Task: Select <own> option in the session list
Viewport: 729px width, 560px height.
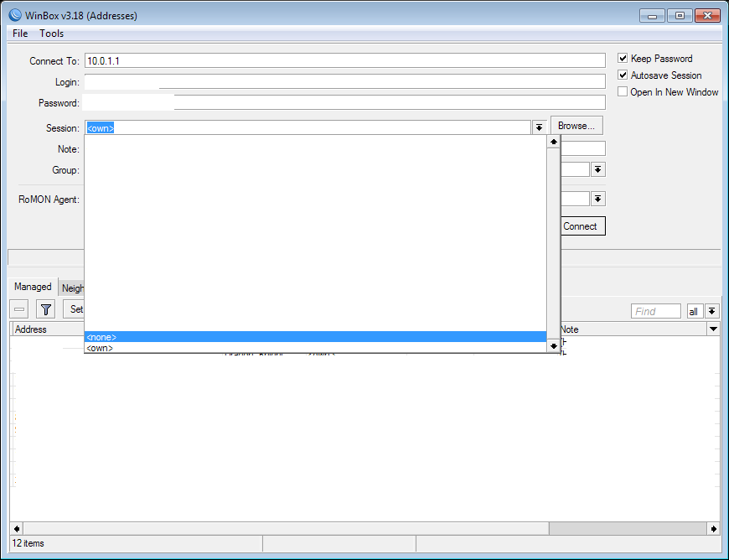Action: (315, 347)
